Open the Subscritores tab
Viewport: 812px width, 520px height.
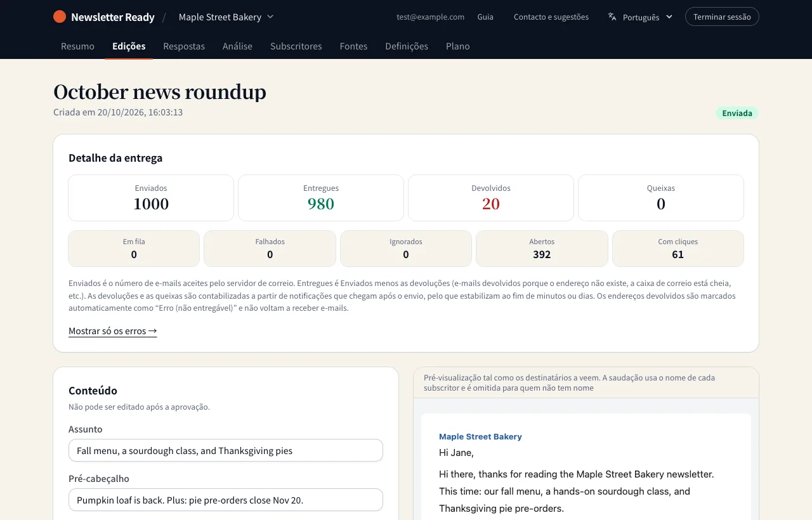296,46
